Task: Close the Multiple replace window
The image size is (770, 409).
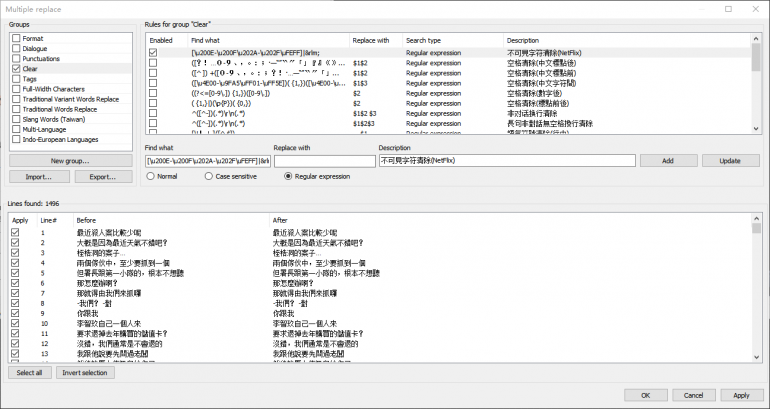Action: pyautogui.click(x=756, y=9)
